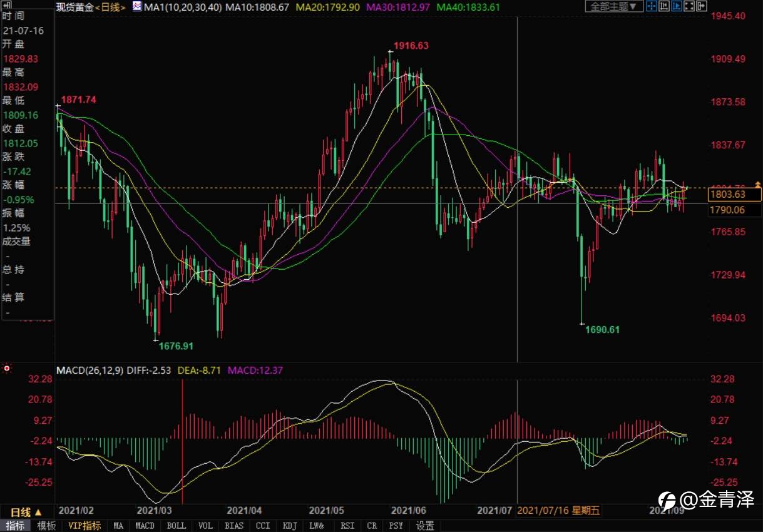Click the 1871.74 price label

(79, 100)
